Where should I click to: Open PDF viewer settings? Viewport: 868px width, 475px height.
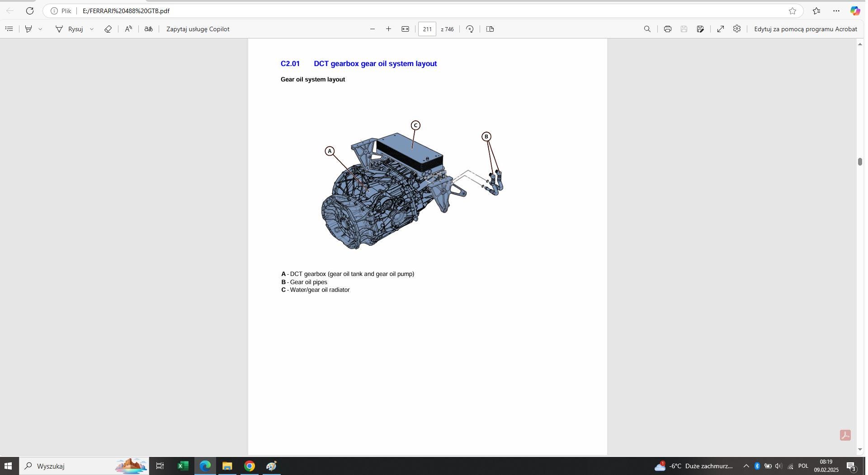coord(737,29)
